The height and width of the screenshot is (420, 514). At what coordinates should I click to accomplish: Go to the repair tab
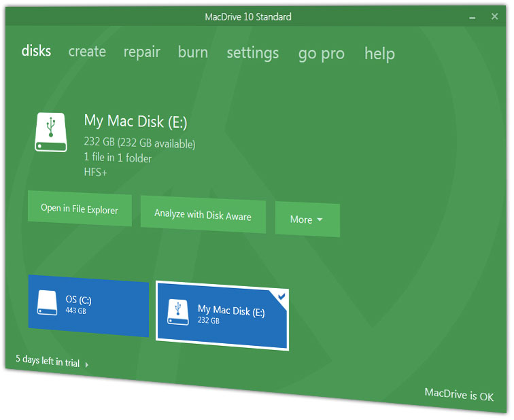coord(141,52)
